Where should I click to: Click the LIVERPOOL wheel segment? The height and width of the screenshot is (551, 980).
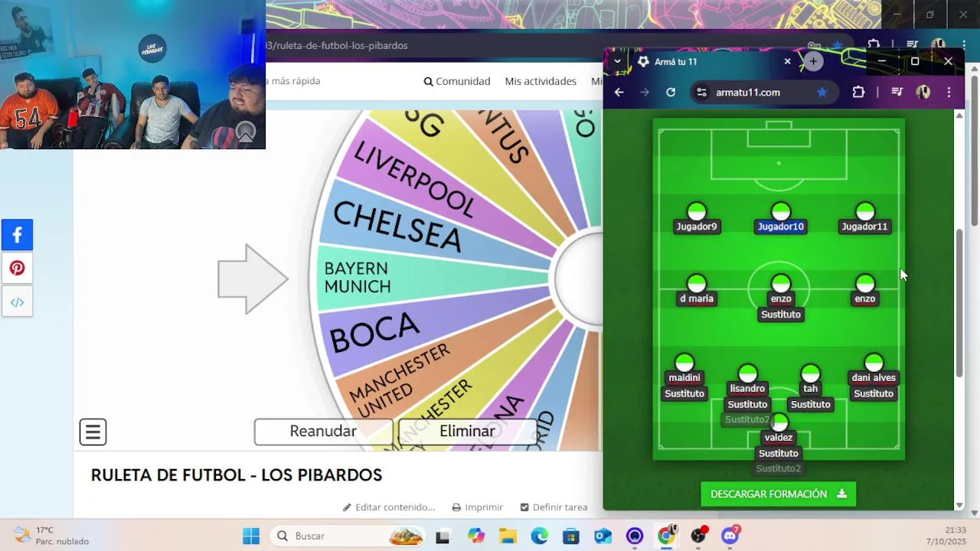click(414, 178)
